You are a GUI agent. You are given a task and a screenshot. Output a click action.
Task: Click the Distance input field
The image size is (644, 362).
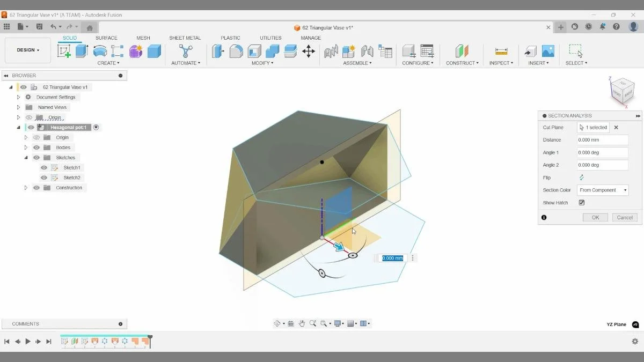coord(602,139)
